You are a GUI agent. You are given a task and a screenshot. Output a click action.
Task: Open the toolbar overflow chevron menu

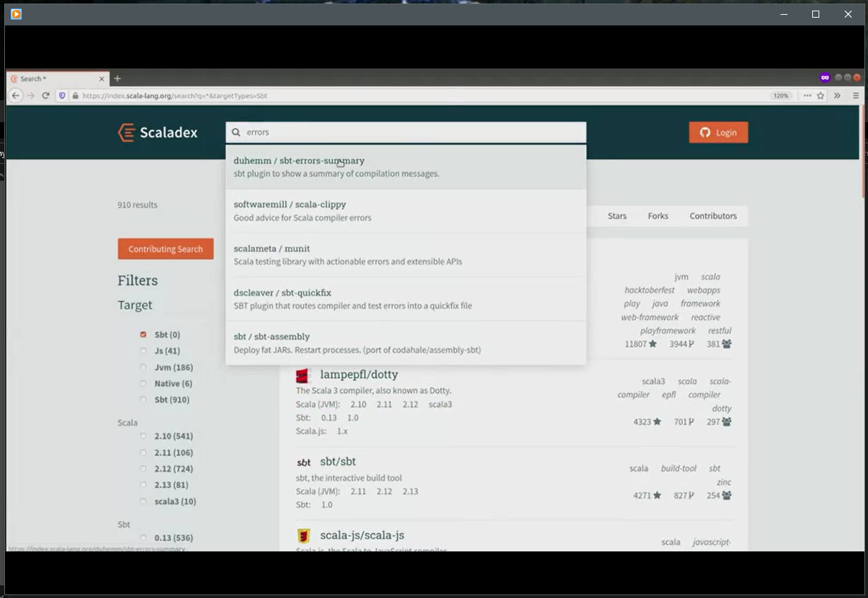click(x=837, y=95)
